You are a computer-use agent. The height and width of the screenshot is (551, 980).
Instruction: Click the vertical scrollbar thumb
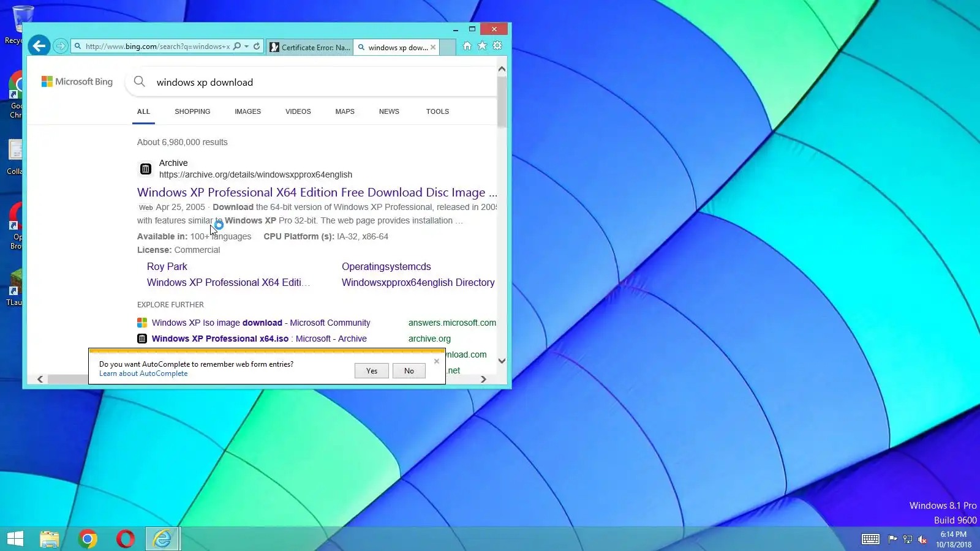pos(502,102)
